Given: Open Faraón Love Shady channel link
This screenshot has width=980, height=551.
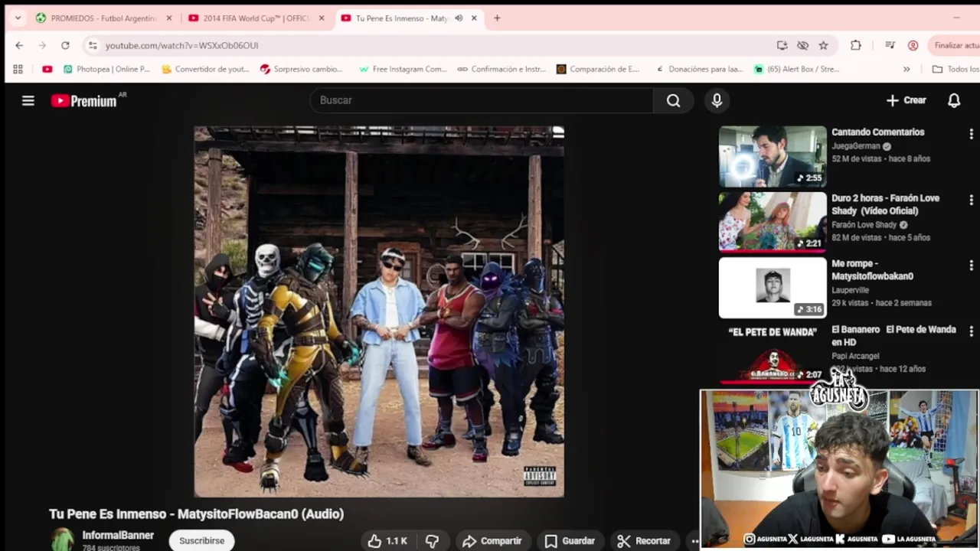Looking at the screenshot, I should point(864,225).
